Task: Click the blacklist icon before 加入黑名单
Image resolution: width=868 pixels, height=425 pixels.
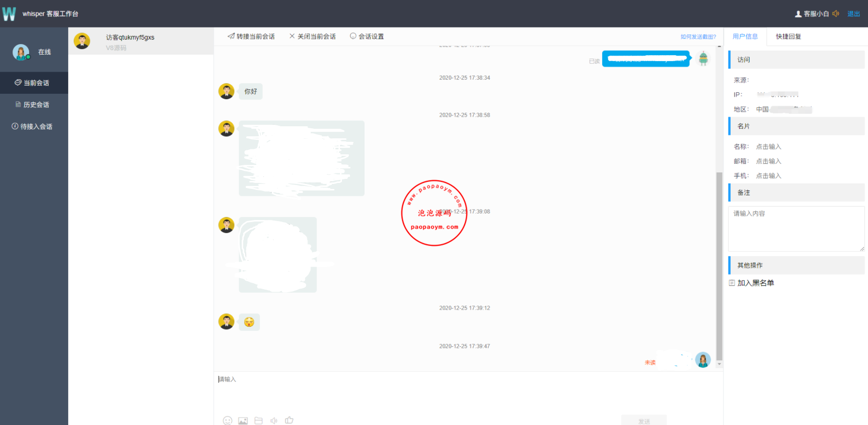Action: pyautogui.click(x=732, y=283)
